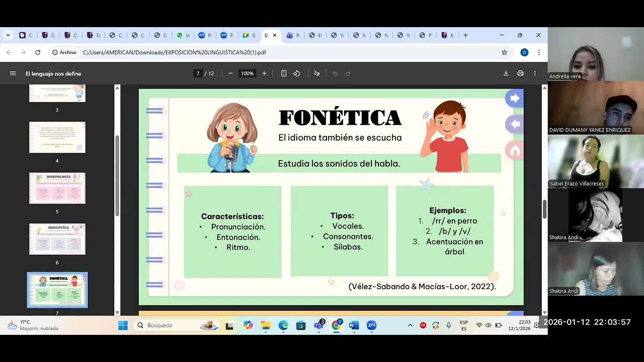Viewport: 644px width, 362px height.
Task: Switch to the Google Maps tab labeled G
Action: pos(250,35)
